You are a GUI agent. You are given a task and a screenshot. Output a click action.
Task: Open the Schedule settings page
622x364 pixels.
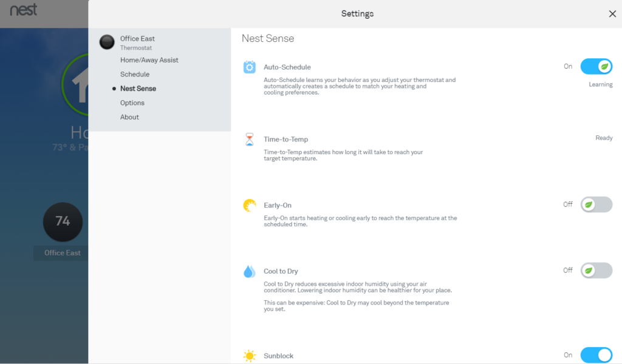135,75
